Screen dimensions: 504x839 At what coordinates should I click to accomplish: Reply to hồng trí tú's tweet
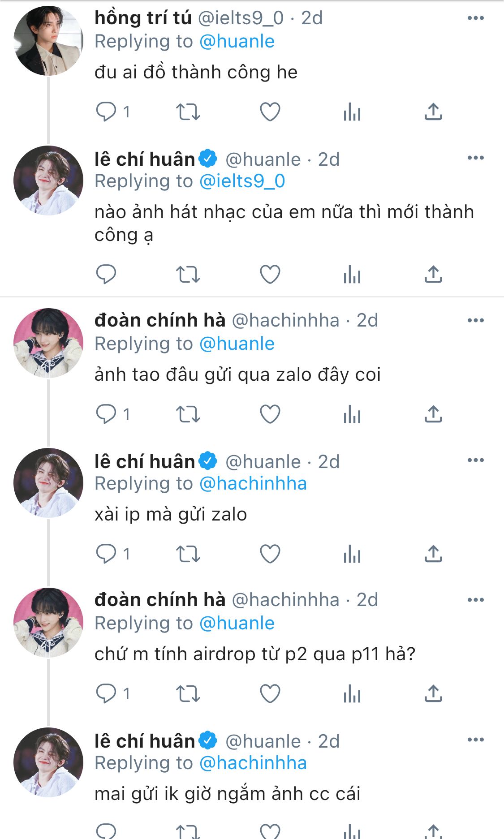106,112
